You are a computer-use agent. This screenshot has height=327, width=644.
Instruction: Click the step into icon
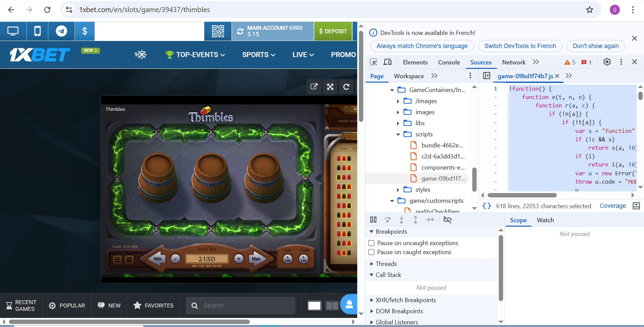(401, 220)
